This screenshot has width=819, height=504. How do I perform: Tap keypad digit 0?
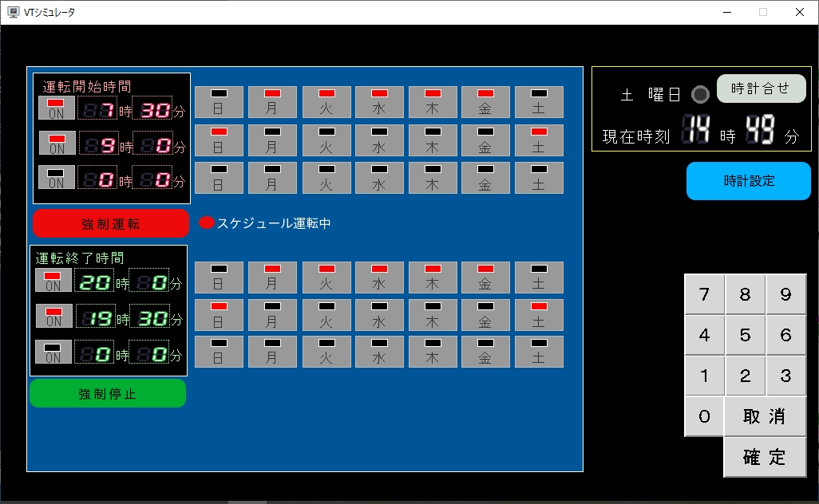coord(704,416)
